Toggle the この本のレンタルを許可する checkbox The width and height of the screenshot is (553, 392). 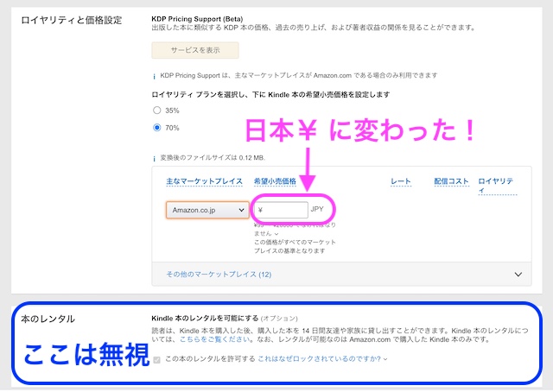pyautogui.click(x=156, y=358)
